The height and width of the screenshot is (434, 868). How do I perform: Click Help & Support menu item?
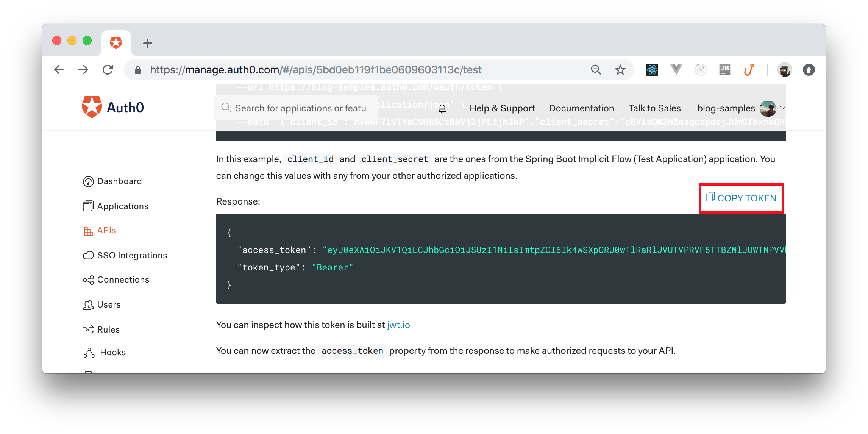500,108
